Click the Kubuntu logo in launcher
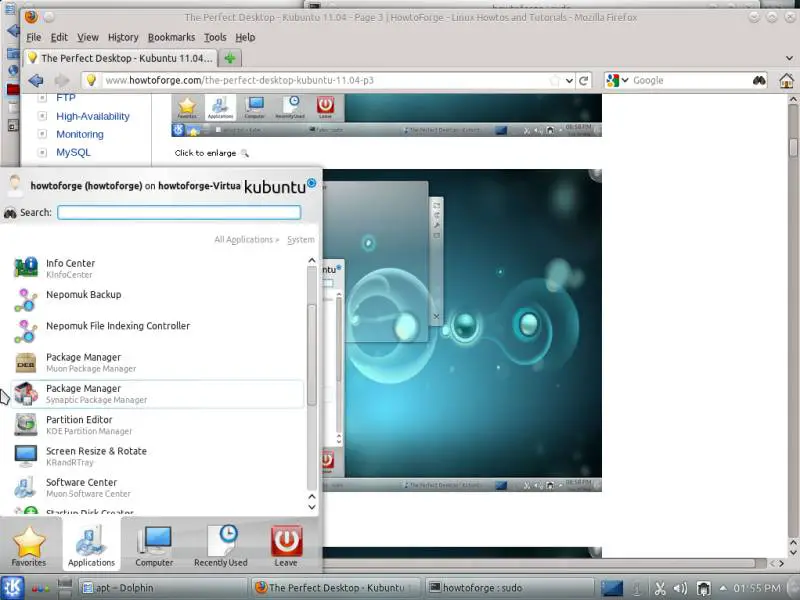The width and height of the screenshot is (800, 600). point(280,186)
